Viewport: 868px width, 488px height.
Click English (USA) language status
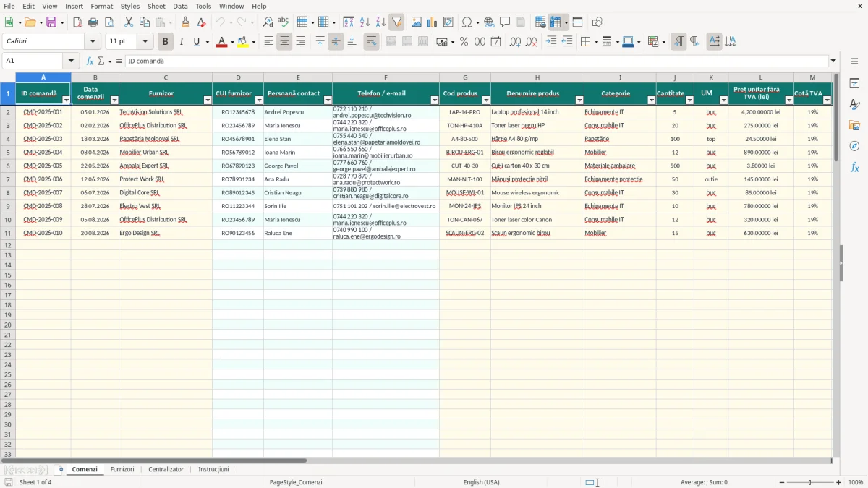click(x=481, y=482)
